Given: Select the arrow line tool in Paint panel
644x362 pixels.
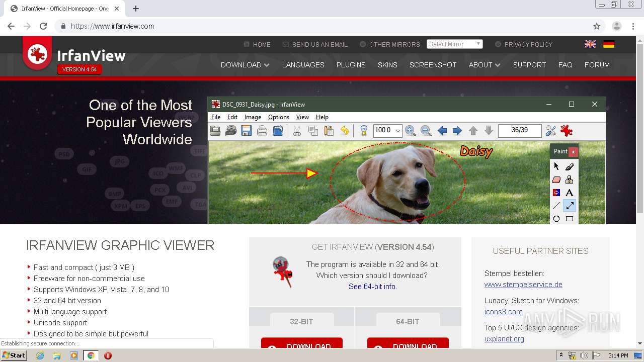Looking at the screenshot, I should tap(569, 206).
